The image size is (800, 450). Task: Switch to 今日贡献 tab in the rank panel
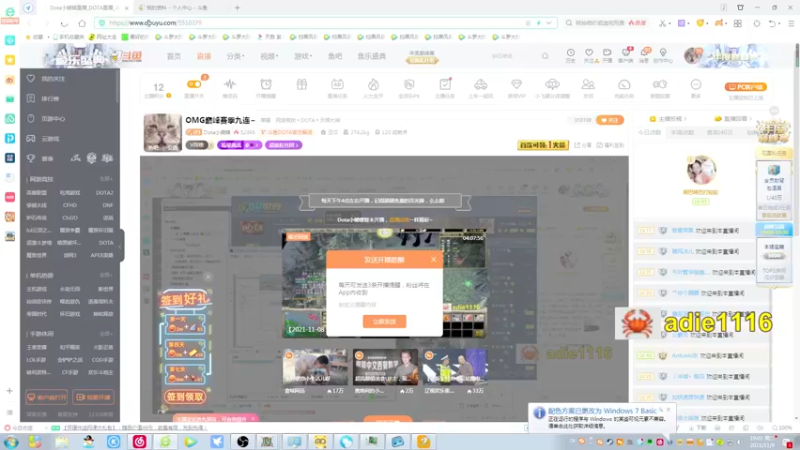649,133
